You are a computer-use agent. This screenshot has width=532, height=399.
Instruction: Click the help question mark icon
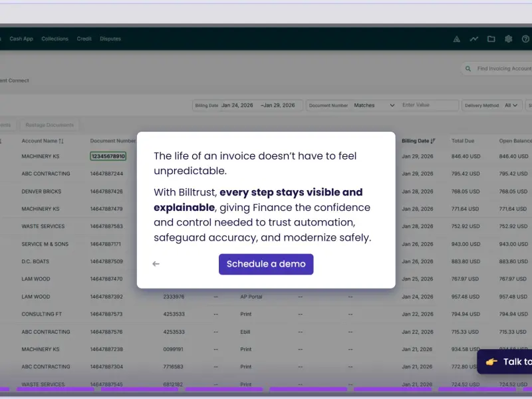pyautogui.click(x=525, y=39)
